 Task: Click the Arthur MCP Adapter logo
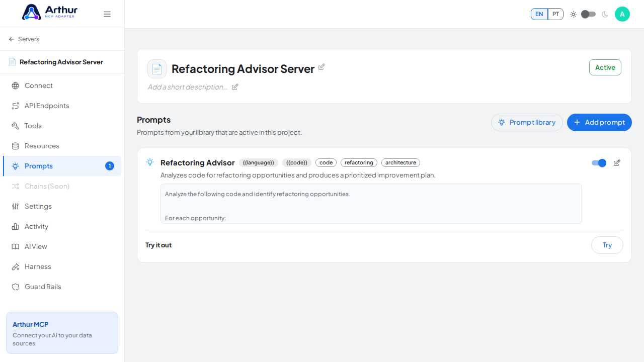(50, 12)
